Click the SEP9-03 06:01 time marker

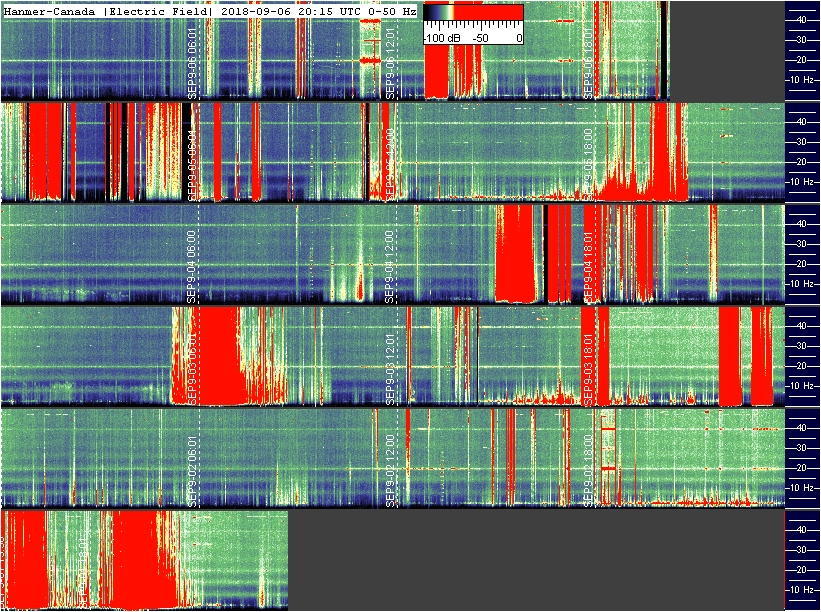point(192,369)
